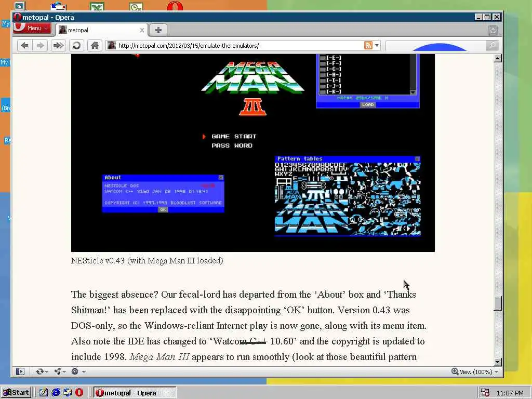
Task: Open the Opera Link sync icon
Action: click(39, 371)
